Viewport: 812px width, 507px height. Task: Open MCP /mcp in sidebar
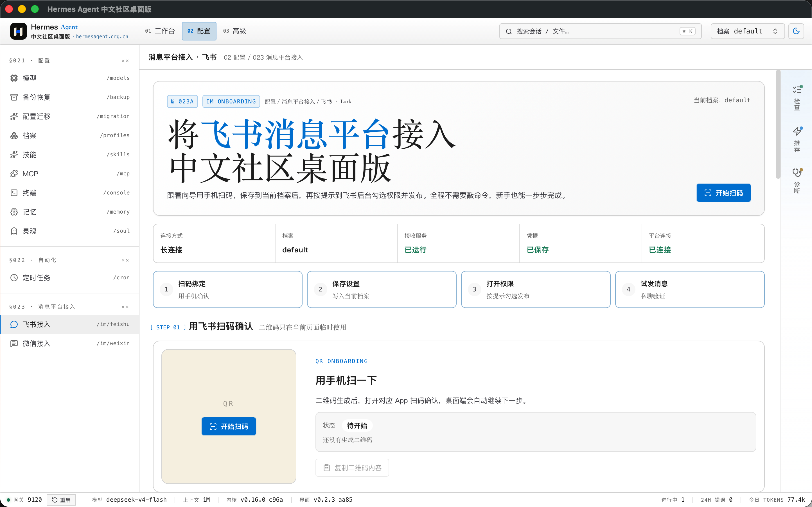70,174
